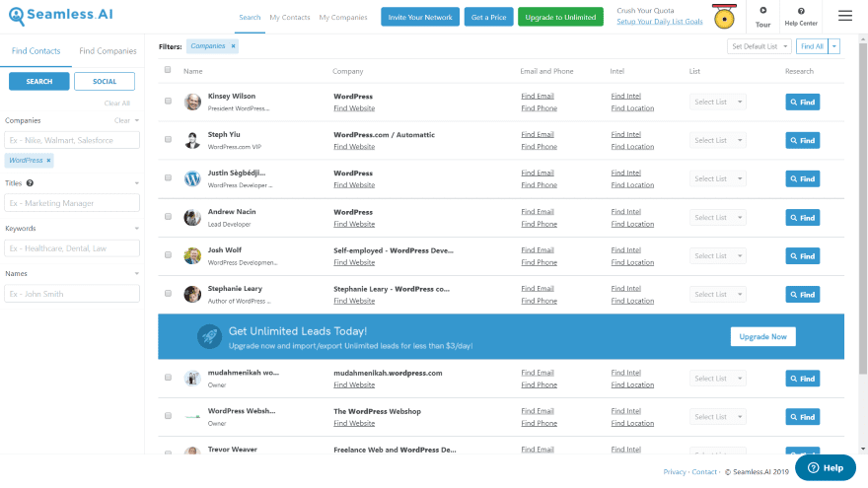Open Select List for Kinsey Wilson
The height and width of the screenshot is (488, 868).
point(717,102)
